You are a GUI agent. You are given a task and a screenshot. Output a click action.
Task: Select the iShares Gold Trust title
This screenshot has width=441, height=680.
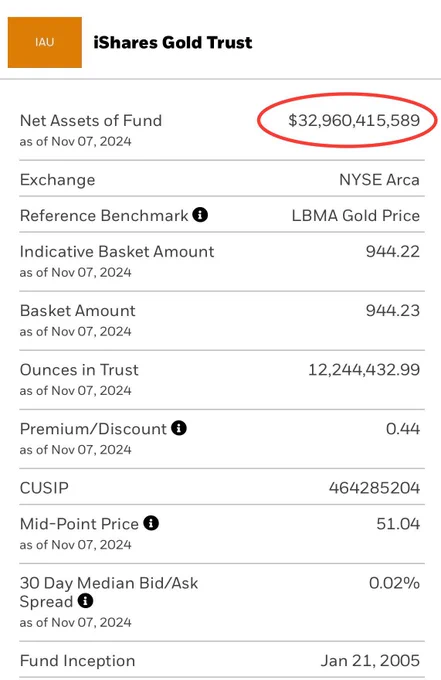point(173,42)
